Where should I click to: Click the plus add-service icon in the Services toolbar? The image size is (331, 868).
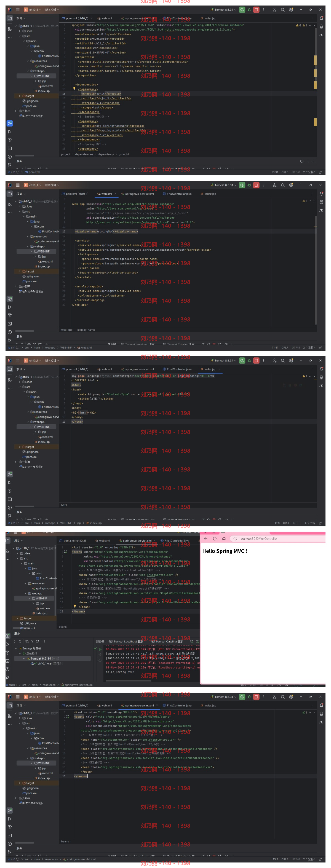pyautogui.click(x=44, y=641)
